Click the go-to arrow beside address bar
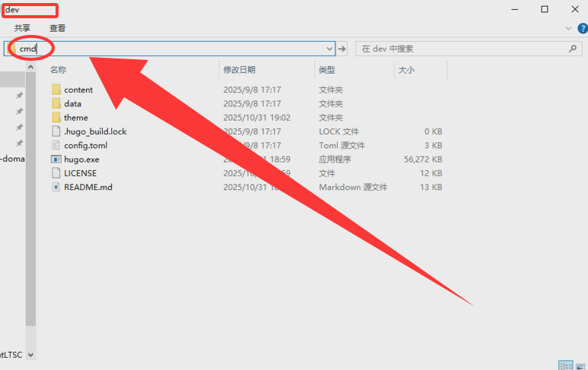The height and width of the screenshot is (370, 588). (x=342, y=49)
